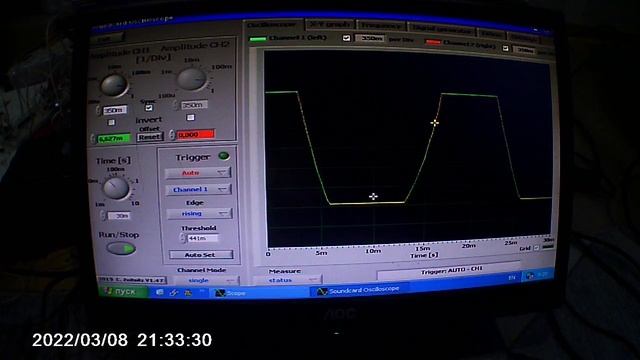640x360 pixels.
Task: Click the green Trigger indicator LED
Action: (224, 156)
